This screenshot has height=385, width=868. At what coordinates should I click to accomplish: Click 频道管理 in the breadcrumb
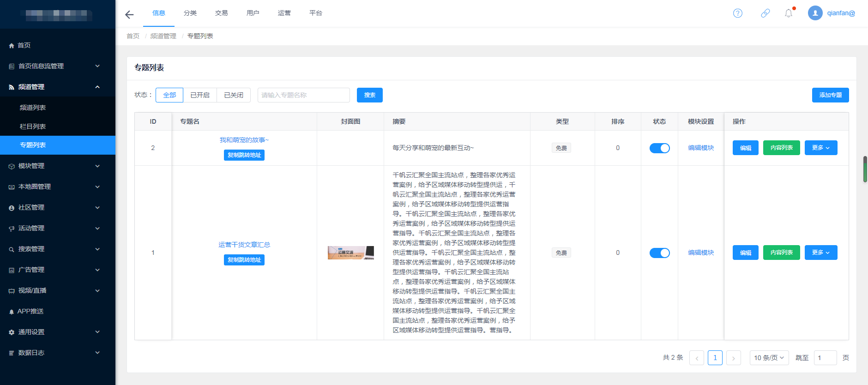pyautogui.click(x=163, y=36)
